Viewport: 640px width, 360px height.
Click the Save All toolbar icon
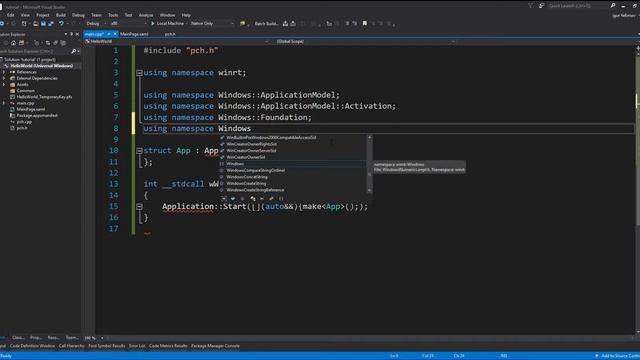tap(51, 24)
